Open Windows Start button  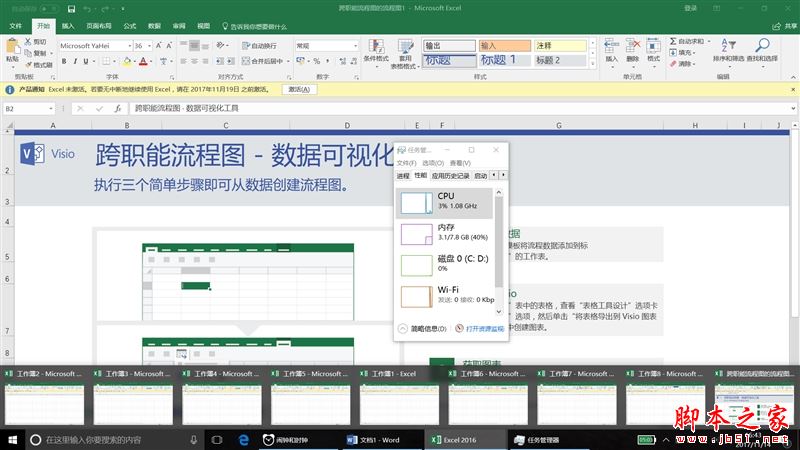(13, 439)
